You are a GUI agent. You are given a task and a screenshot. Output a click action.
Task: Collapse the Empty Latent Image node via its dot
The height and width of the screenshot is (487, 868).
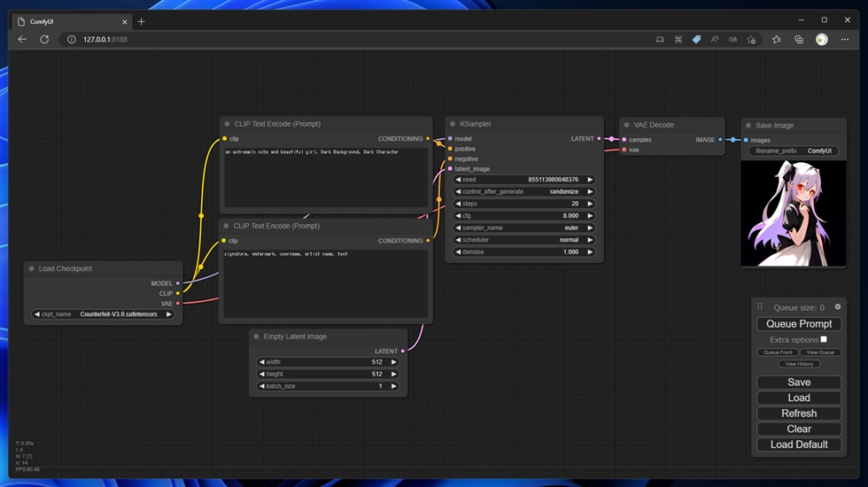point(256,336)
